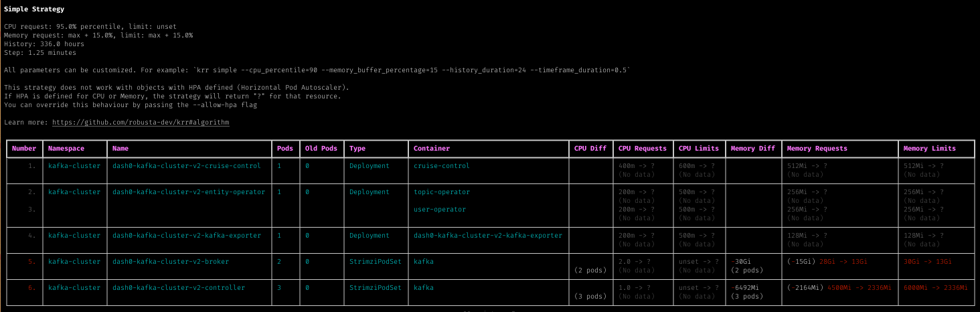Image resolution: width=980 pixels, height=312 pixels.
Task: Click the Memory Diff column header
Action: coord(752,149)
